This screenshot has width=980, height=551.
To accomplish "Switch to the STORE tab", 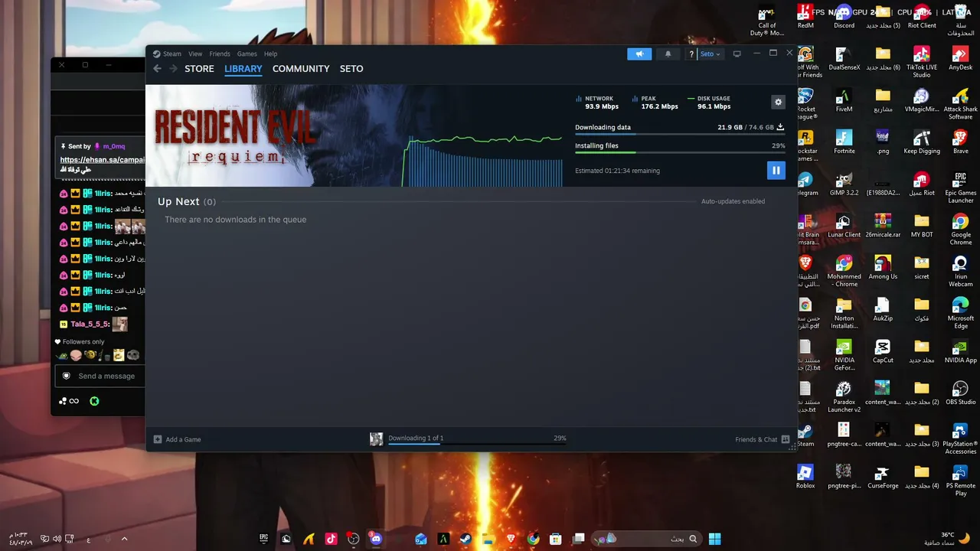I will point(199,69).
